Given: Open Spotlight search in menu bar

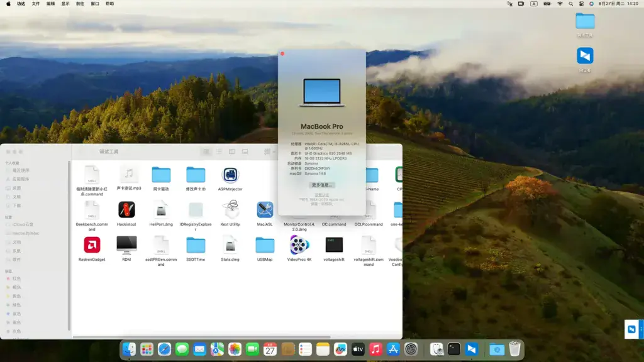Looking at the screenshot, I should (x=570, y=4).
